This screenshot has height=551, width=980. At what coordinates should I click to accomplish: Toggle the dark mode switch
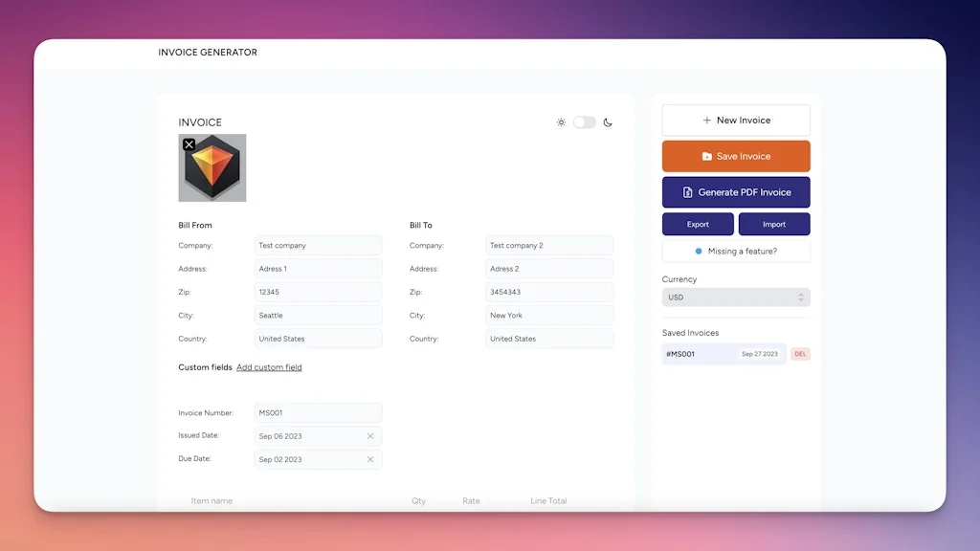(586, 122)
